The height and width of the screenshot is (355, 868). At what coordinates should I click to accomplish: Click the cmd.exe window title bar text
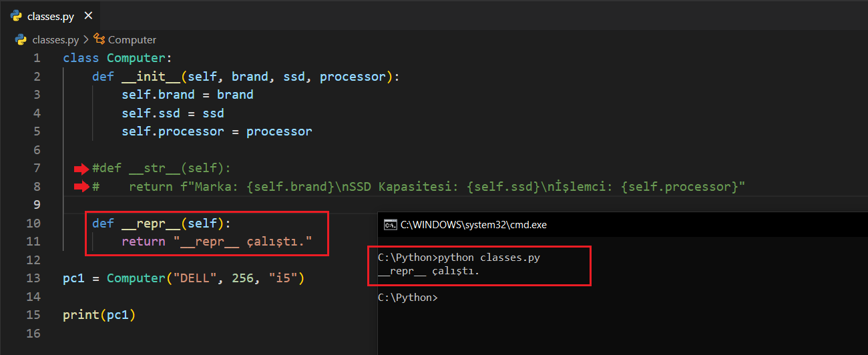tap(473, 225)
